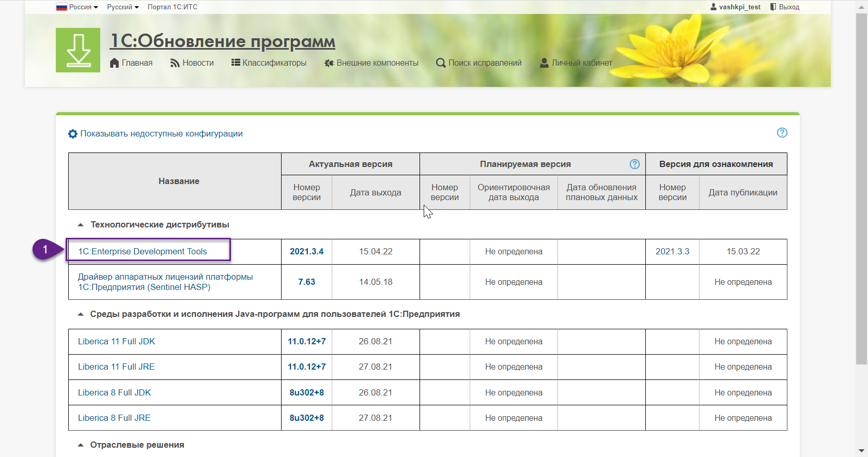Screen dimensions: 868x457
Task: Click Показывать недоступные конфигурации link
Action: pyautogui.click(x=161, y=134)
